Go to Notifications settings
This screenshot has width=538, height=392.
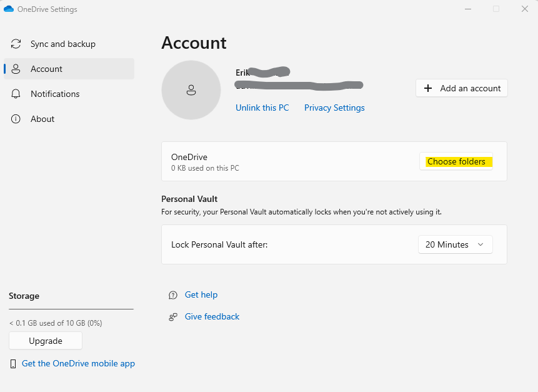click(x=69, y=94)
